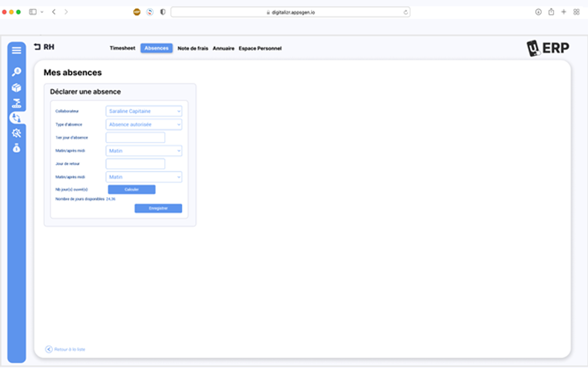This screenshot has height=368, width=588.
Task: Click the magnifier search icon in sidebar
Action: pyautogui.click(x=17, y=72)
